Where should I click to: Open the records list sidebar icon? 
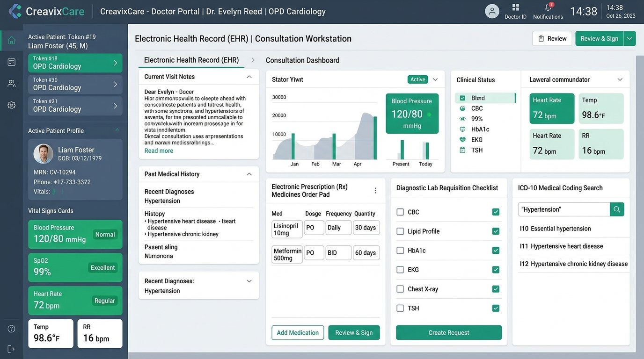(x=12, y=62)
